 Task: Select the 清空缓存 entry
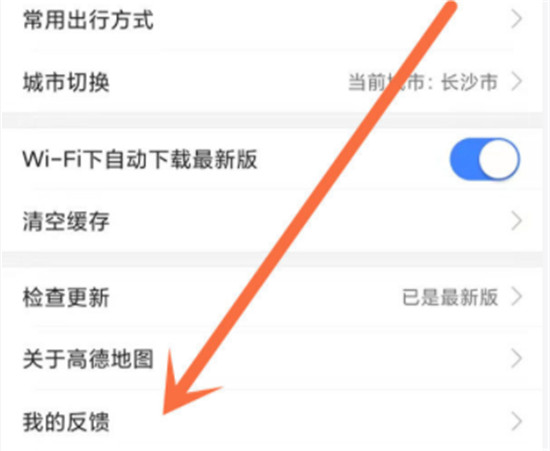point(273,221)
